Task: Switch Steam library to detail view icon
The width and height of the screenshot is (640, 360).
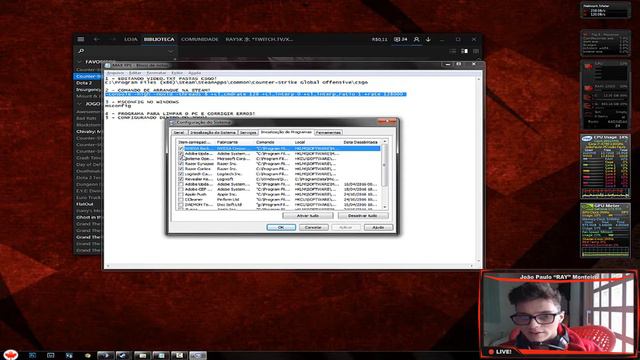Action: [x=464, y=51]
